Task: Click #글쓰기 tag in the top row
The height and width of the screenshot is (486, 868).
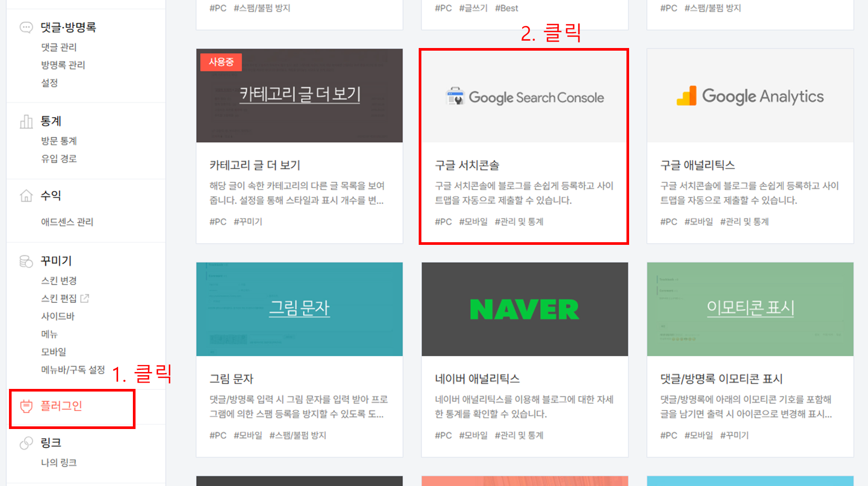Action: click(x=474, y=8)
